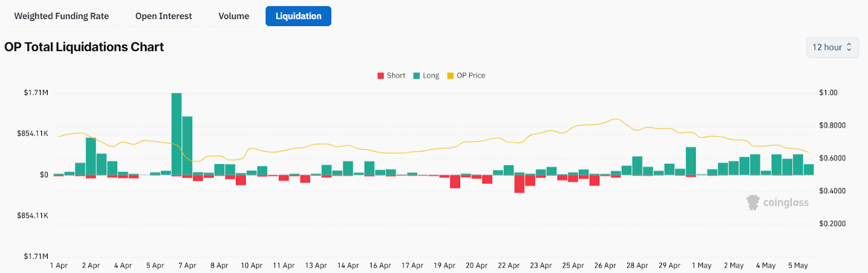Click the coinglass watermark text
The image size is (868, 273).
point(786,202)
